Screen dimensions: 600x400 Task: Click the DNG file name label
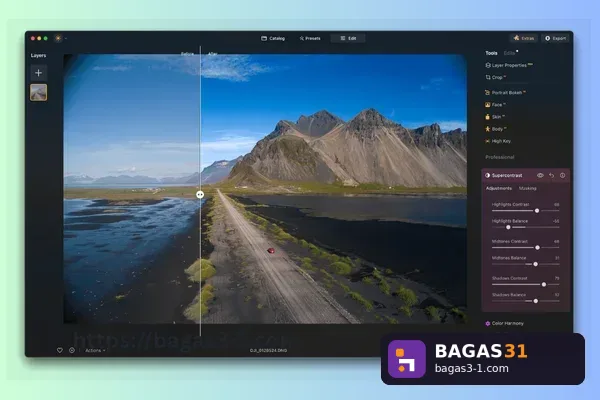coord(268,350)
